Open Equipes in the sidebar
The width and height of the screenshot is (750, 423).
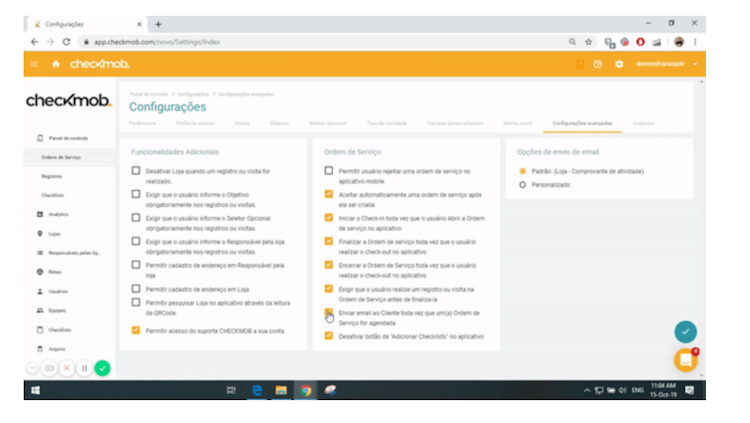point(51,311)
